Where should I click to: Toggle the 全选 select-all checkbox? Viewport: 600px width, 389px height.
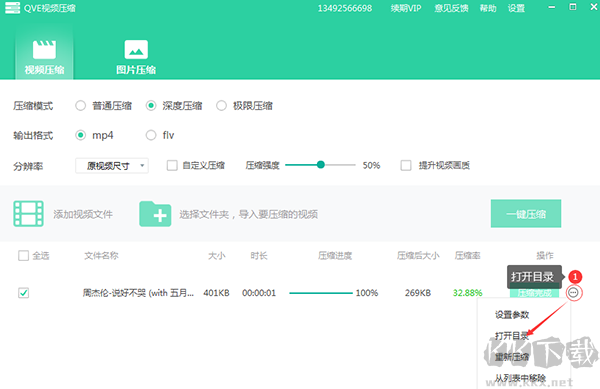tap(23, 255)
